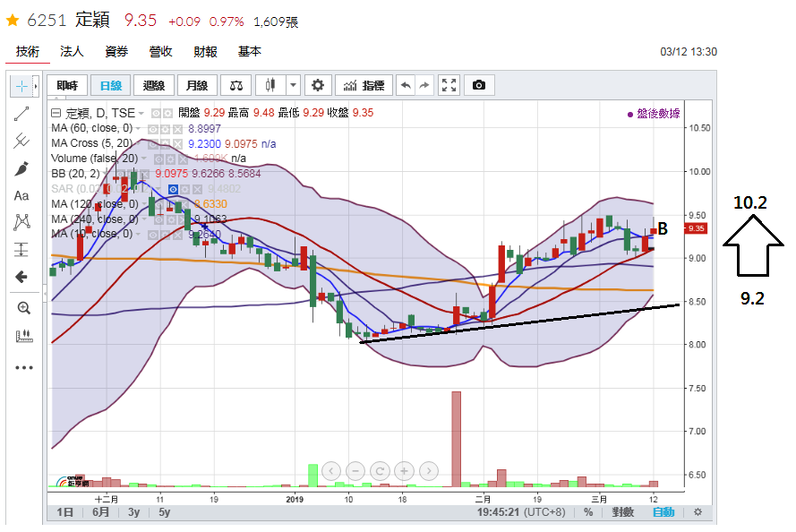The image size is (796, 532).
Task: Open SAR indicator dropdown arrow
Action: point(158,189)
